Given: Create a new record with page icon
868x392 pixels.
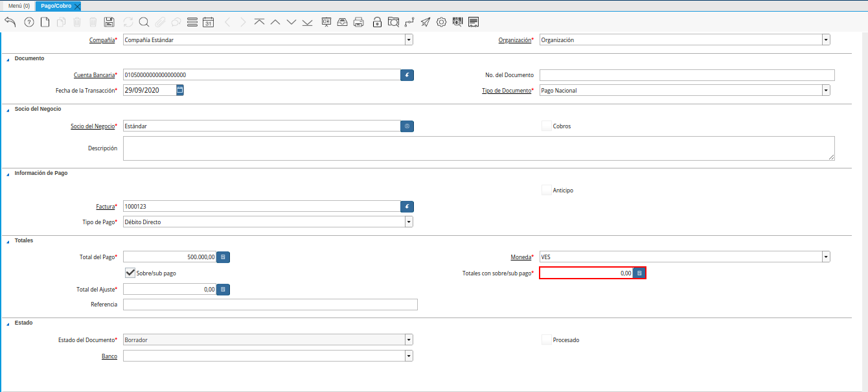Looking at the screenshot, I should point(45,22).
